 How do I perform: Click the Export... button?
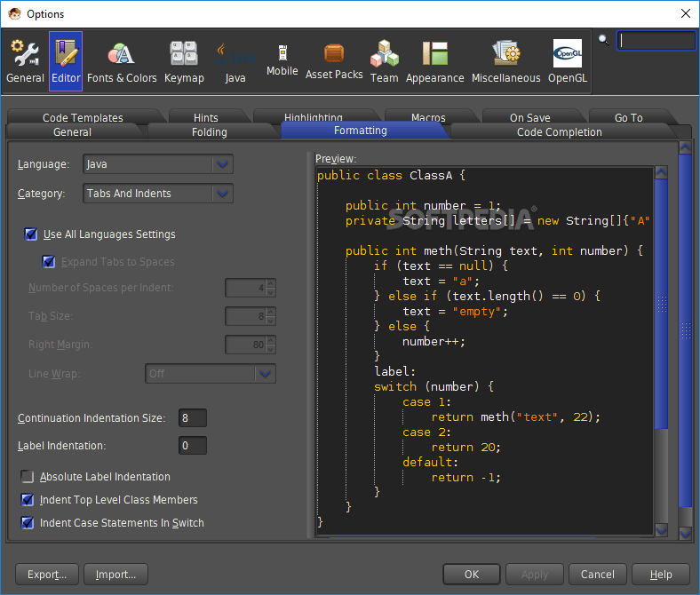pyautogui.click(x=47, y=574)
